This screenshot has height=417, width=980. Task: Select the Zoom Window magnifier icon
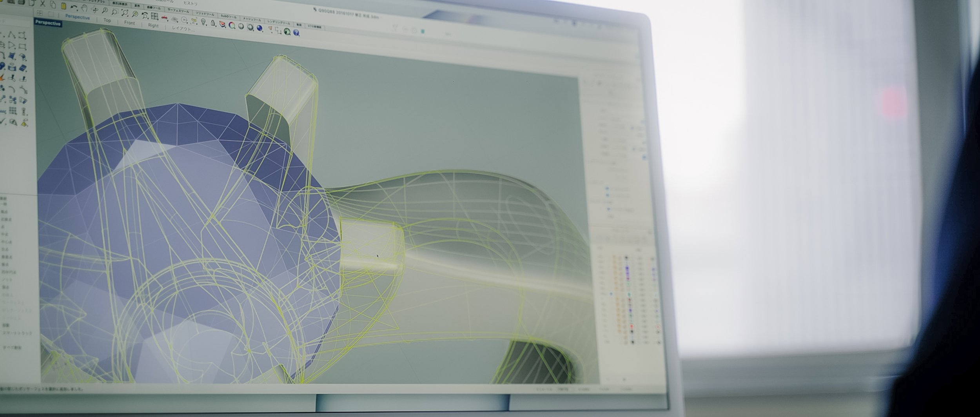pyautogui.click(x=115, y=12)
